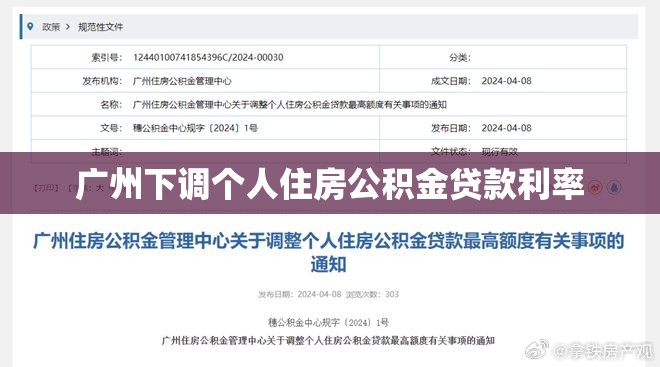Click the location pin icon in breadcrumb
The height and width of the screenshot is (367, 660).
click(x=30, y=27)
